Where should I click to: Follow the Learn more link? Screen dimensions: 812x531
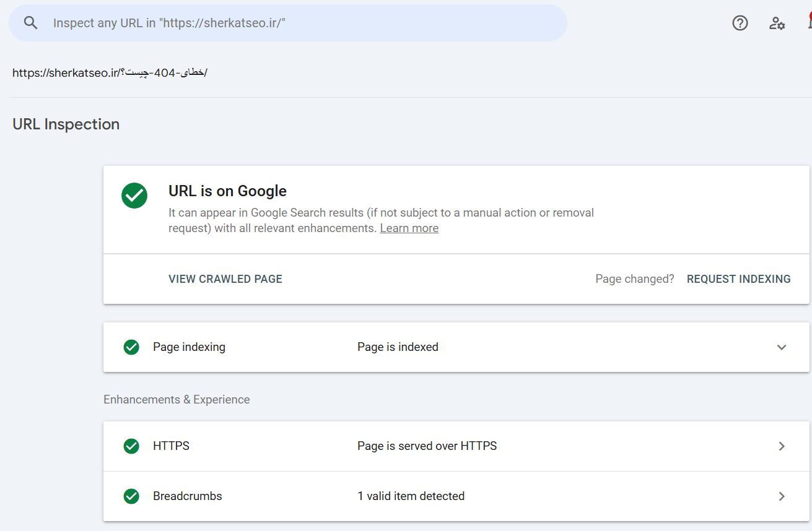pyautogui.click(x=409, y=228)
